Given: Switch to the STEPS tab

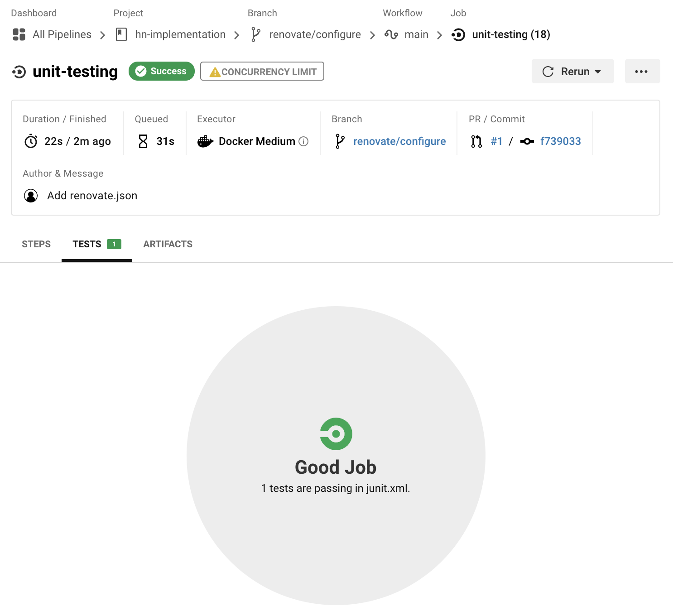Looking at the screenshot, I should [x=36, y=244].
